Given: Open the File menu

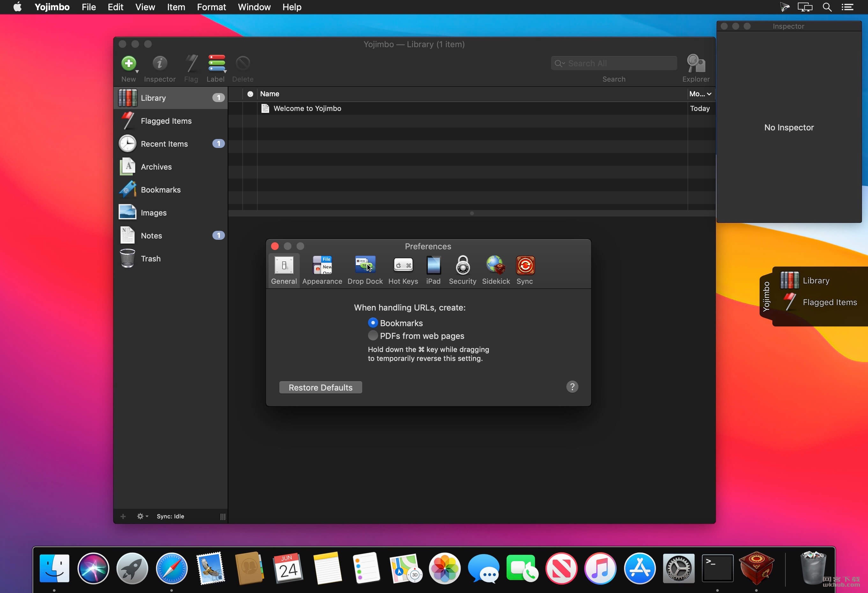Looking at the screenshot, I should (89, 7).
